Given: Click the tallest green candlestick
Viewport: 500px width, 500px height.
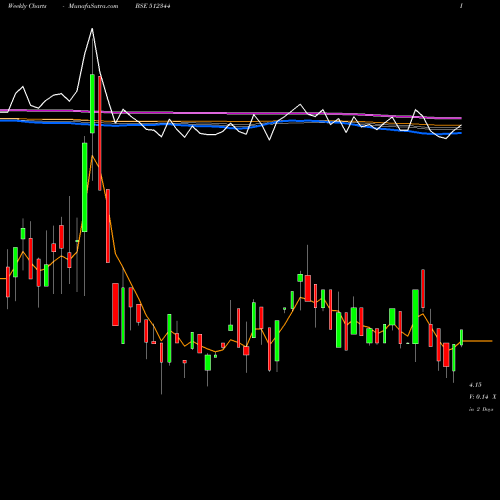Looking at the screenshot, I should pyautogui.click(x=85, y=187).
